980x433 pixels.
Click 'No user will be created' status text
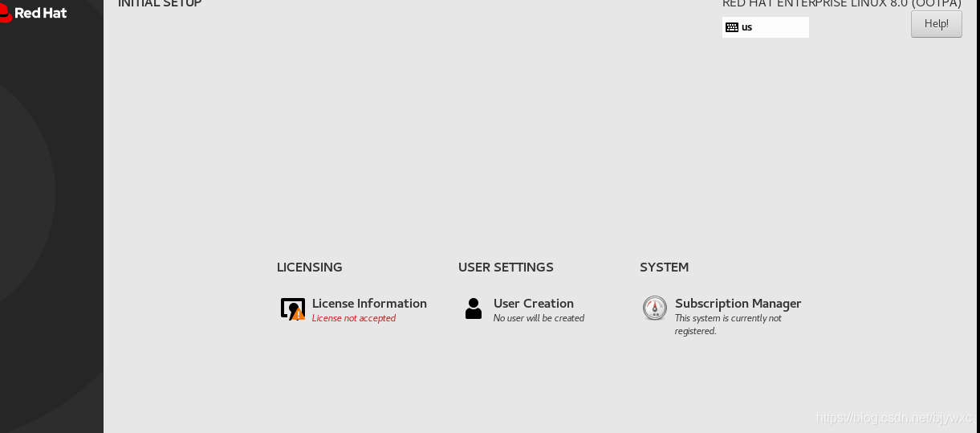(539, 318)
